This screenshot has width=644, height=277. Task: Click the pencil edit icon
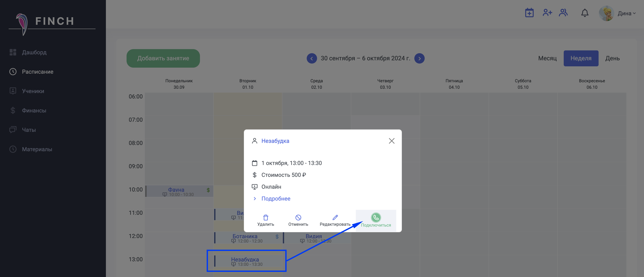(335, 217)
